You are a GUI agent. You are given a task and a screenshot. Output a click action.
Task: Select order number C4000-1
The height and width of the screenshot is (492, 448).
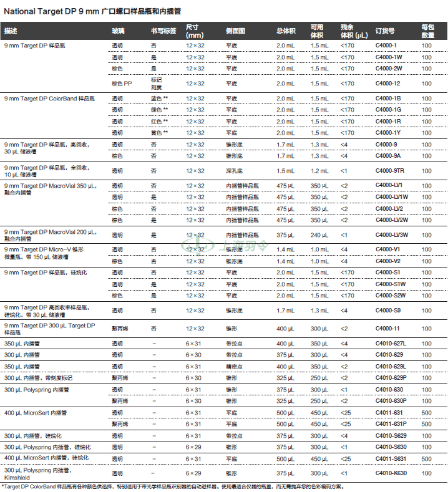click(386, 46)
